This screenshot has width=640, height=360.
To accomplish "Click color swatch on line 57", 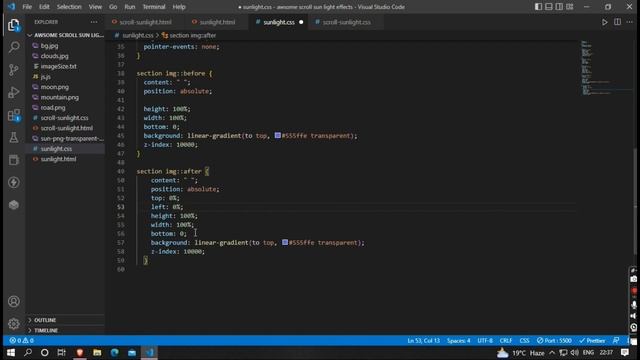I will (x=285, y=242).
